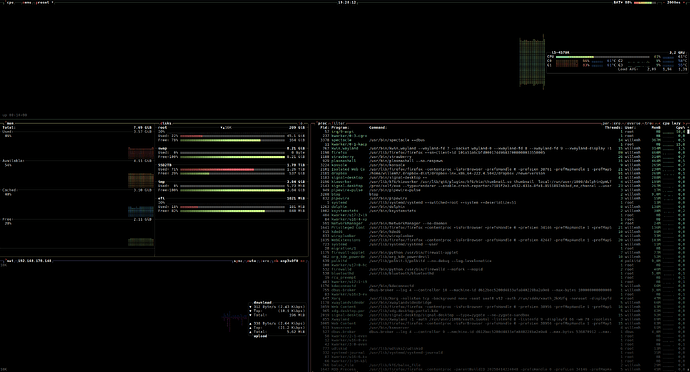Screen dimensions: 690x372
Task: Toggle per-core option in proc header
Action: click(613, 123)
